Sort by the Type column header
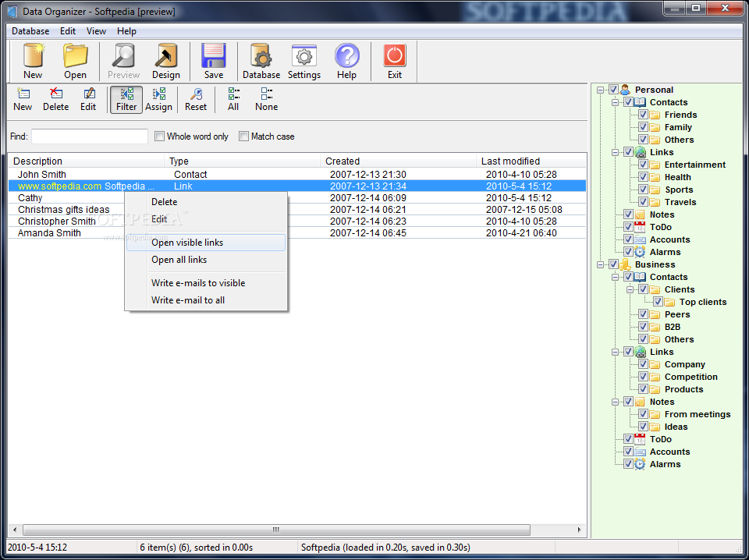This screenshot has height=560, width=749. [242, 161]
